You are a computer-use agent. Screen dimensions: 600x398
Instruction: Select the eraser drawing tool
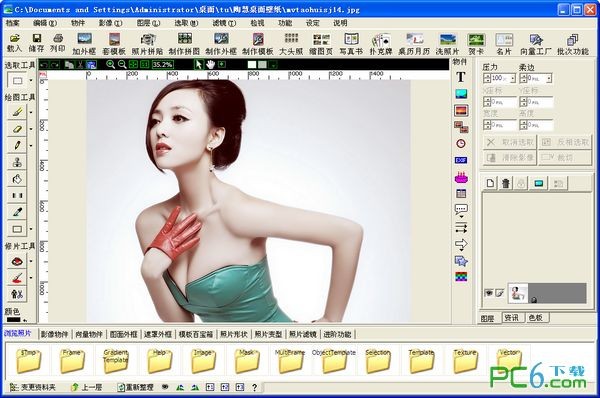pyautogui.click(x=17, y=128)
